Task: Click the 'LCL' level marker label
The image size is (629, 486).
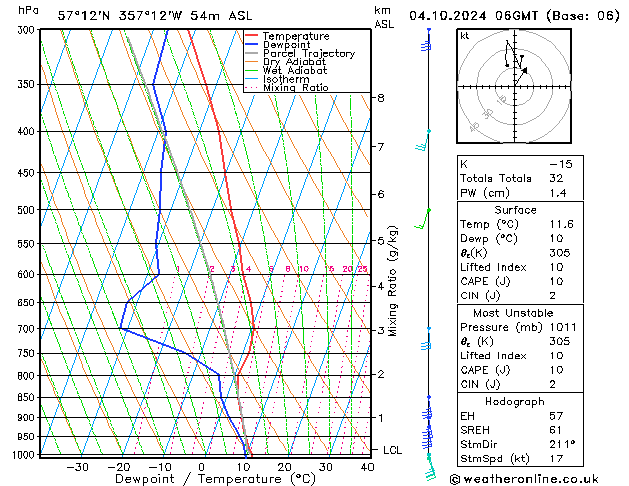Action: coord(392,450)
